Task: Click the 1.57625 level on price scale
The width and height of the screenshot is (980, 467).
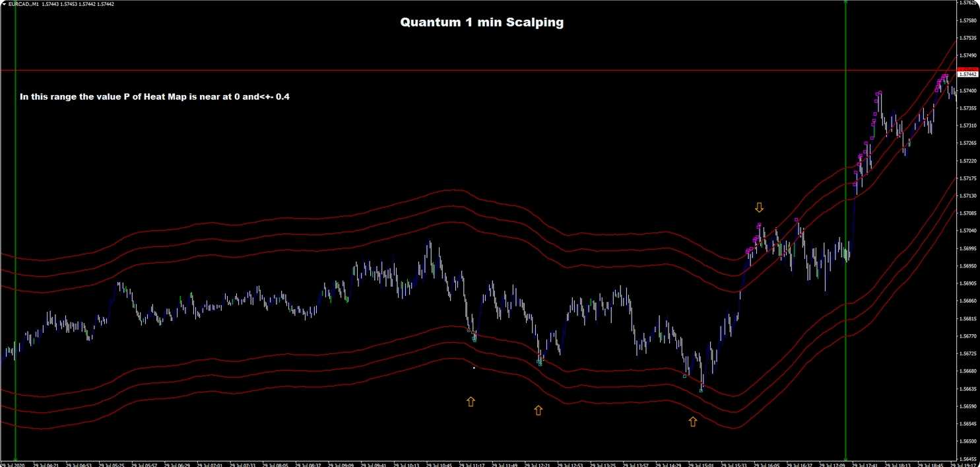Action: click(967, 3)
